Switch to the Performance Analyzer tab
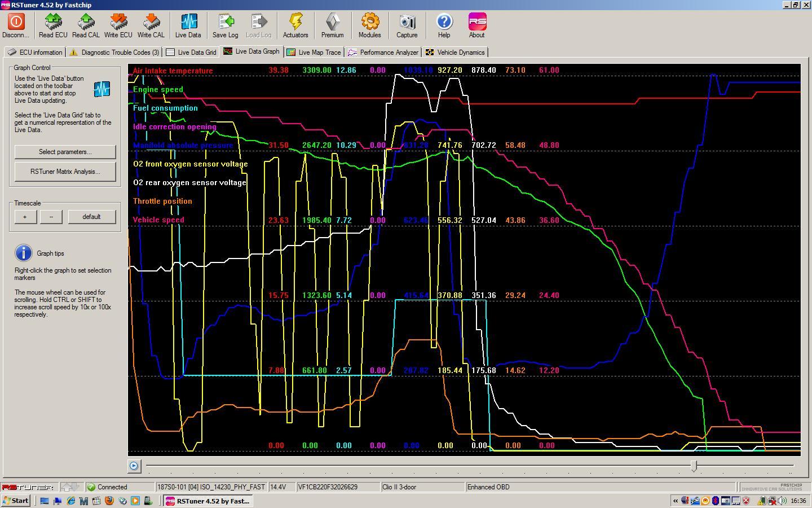The height and width of the screenshot is (508, 812). pyautogui.click(x=383, y=52)
